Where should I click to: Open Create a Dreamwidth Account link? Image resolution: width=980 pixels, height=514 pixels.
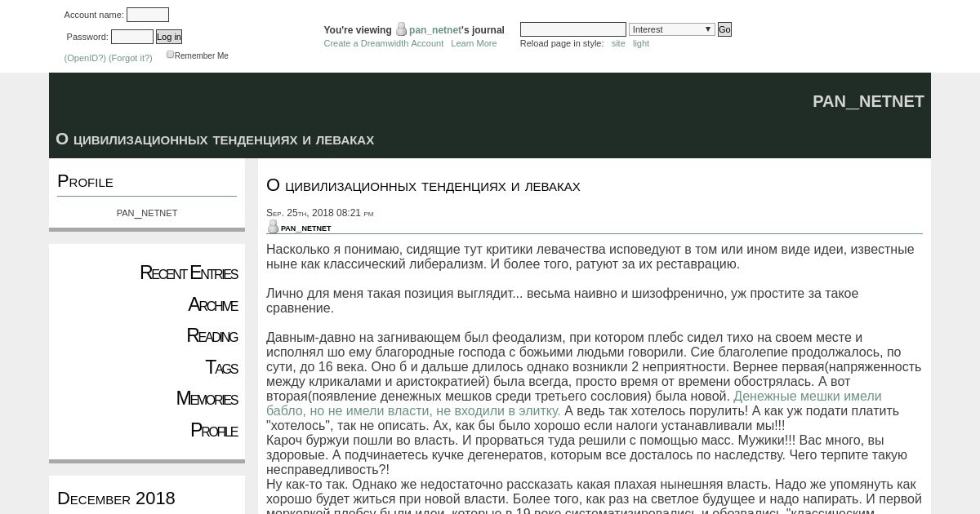pos(384,43)
